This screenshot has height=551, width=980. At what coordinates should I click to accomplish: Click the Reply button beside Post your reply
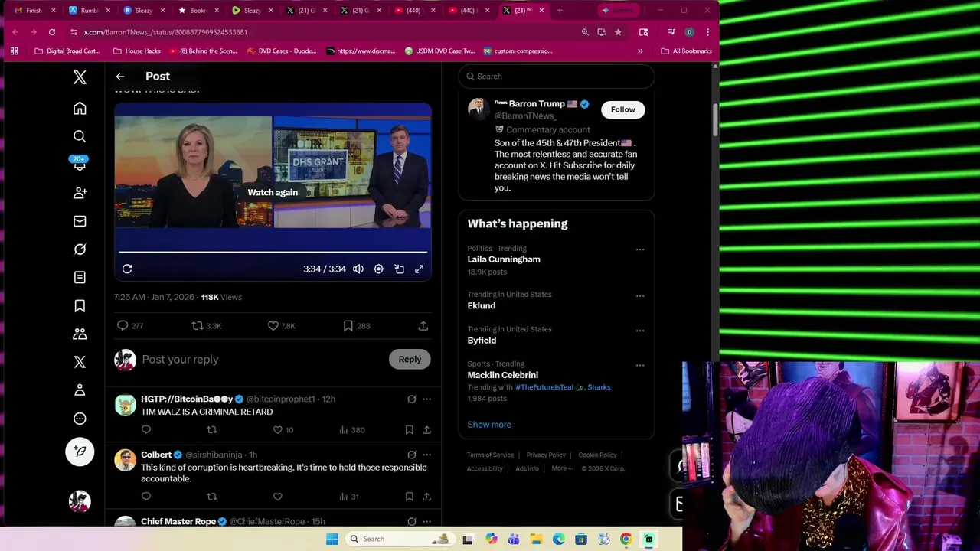[x=410, y=359]
